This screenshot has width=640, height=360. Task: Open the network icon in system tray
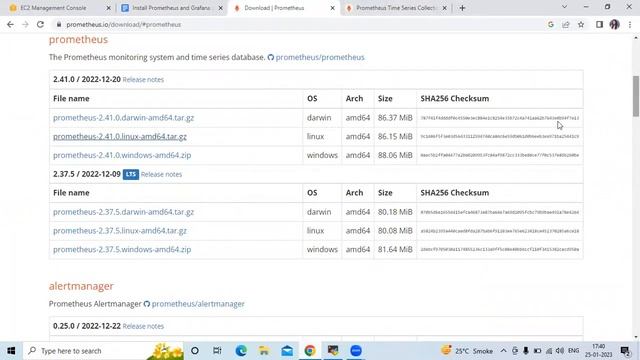click(549, 351)
